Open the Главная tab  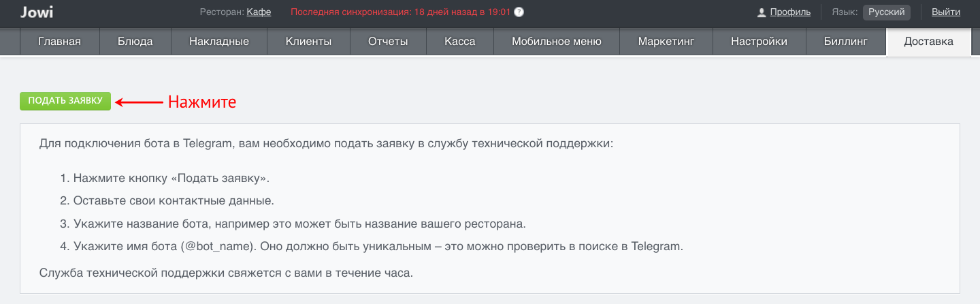(x=60, y=42)
